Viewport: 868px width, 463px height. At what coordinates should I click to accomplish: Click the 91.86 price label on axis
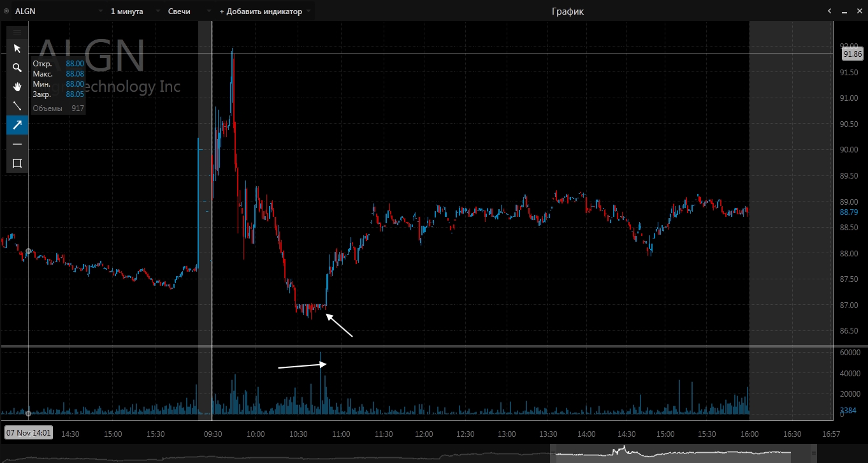click(x=852, y=54)
